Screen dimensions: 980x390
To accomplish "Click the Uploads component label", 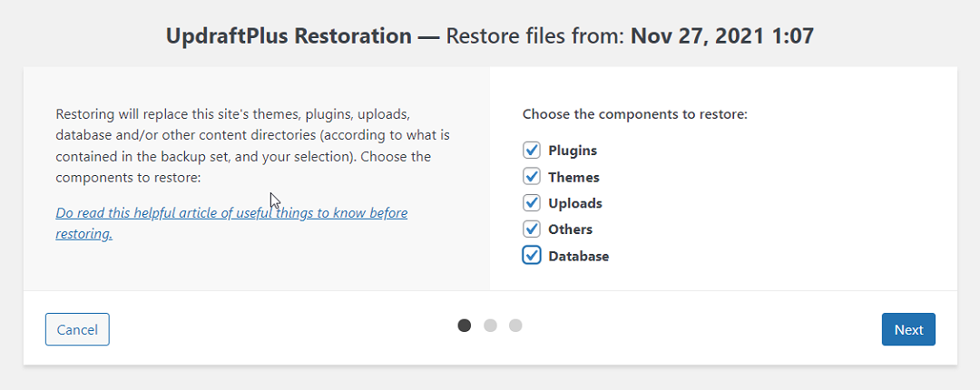I will 575,203.
